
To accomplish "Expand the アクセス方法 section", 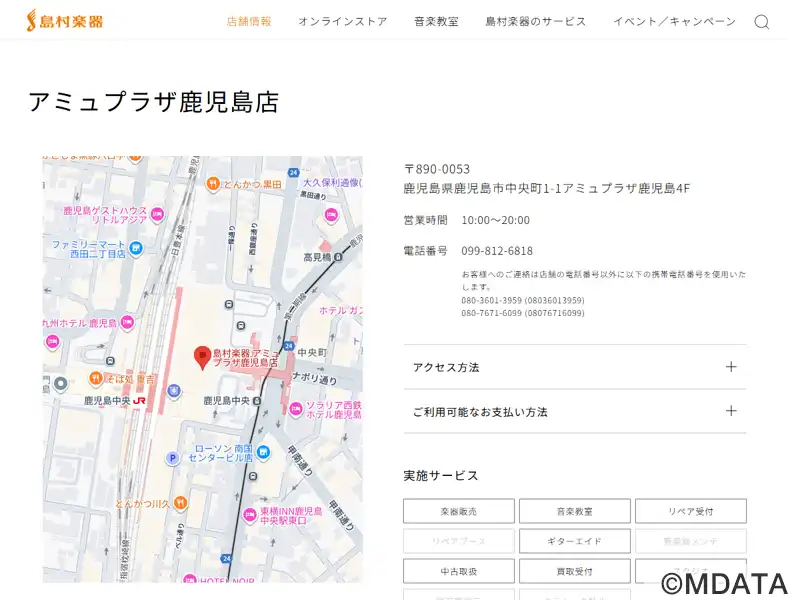I will (574, 367).
